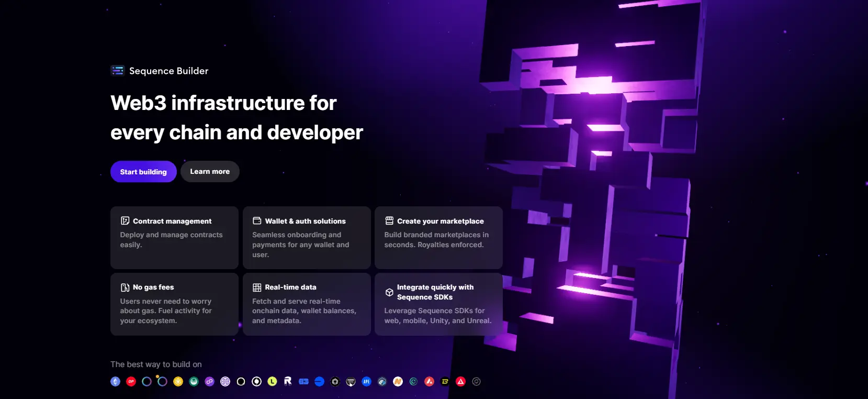Select the white R chain logo
868x399 pixels.
pyautogui.click(x=288, y=382)
